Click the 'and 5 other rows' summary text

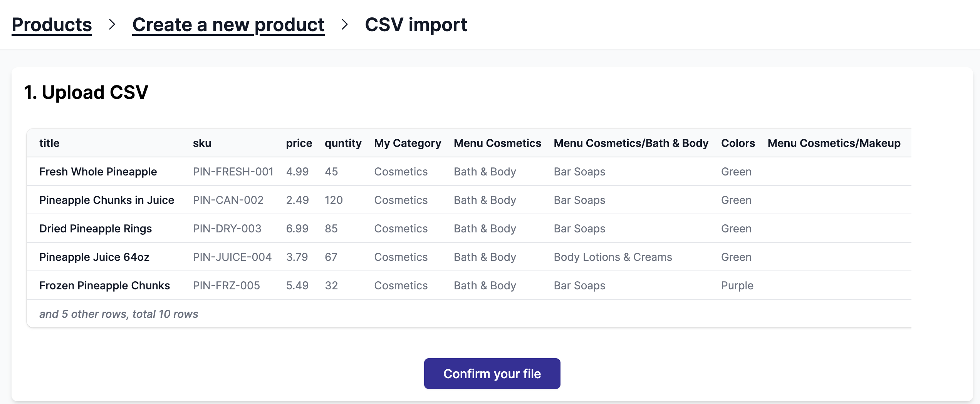(x=118, y=314)
